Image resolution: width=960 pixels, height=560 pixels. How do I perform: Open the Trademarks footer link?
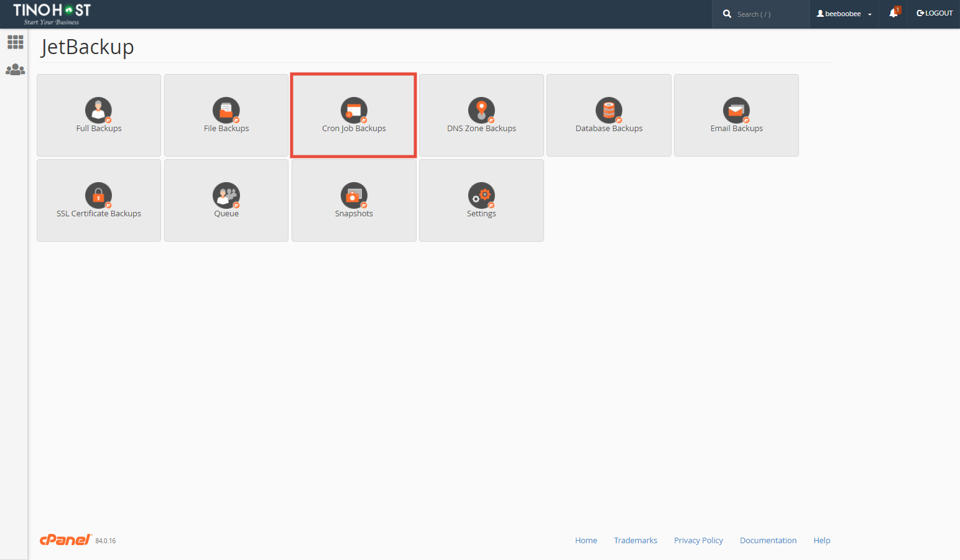635,540
